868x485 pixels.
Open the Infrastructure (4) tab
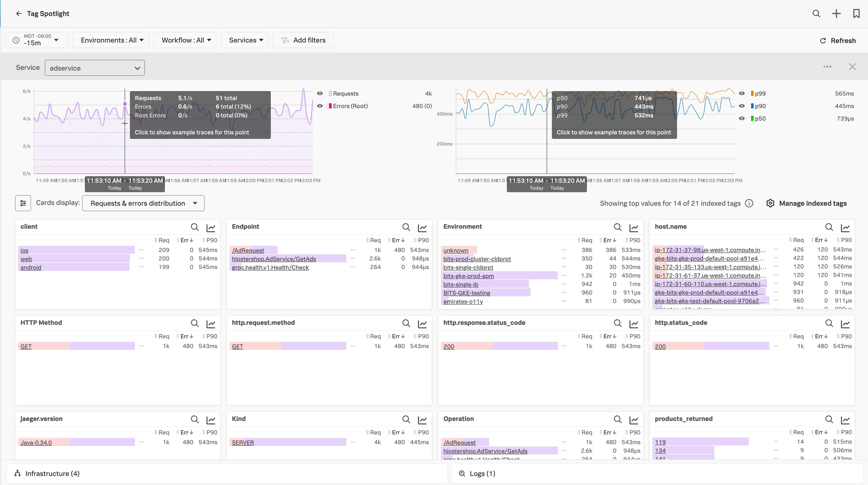[x=52, y=473]
